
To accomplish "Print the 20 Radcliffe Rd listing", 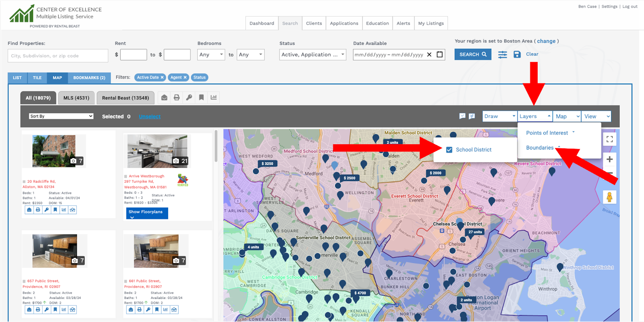I will [38, 210].
